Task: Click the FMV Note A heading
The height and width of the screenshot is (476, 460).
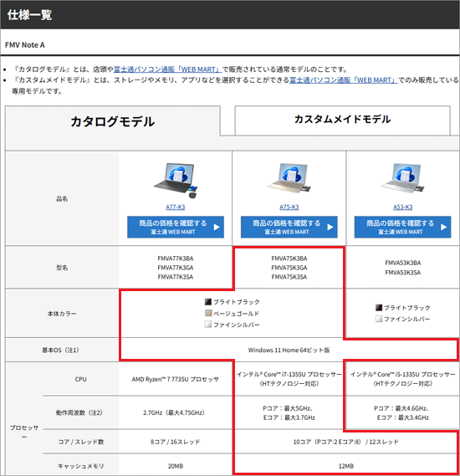Action: click(25, 45)
